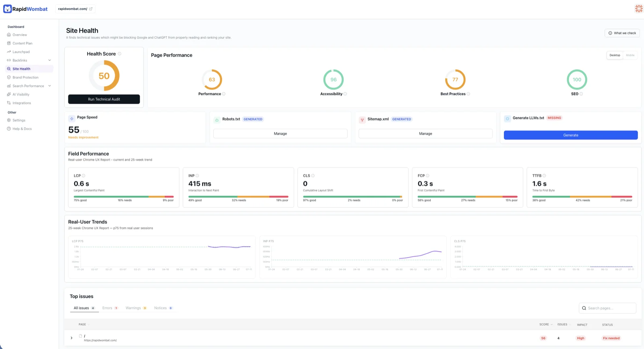The width and height of the screenshot is (644, 349).
Task: Click the What we check button
Action: [x=622, y=33]
